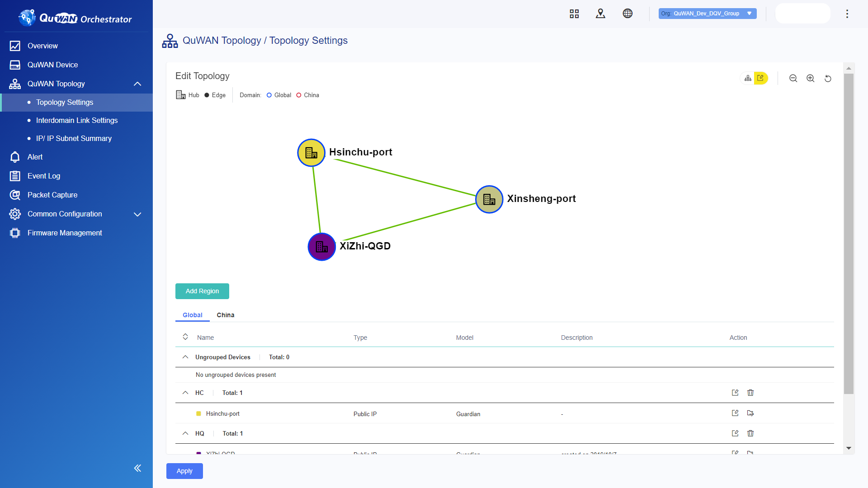The image size is (868, 488).
Task: Click the Add Region button
Action: click(x=202, y=291)
